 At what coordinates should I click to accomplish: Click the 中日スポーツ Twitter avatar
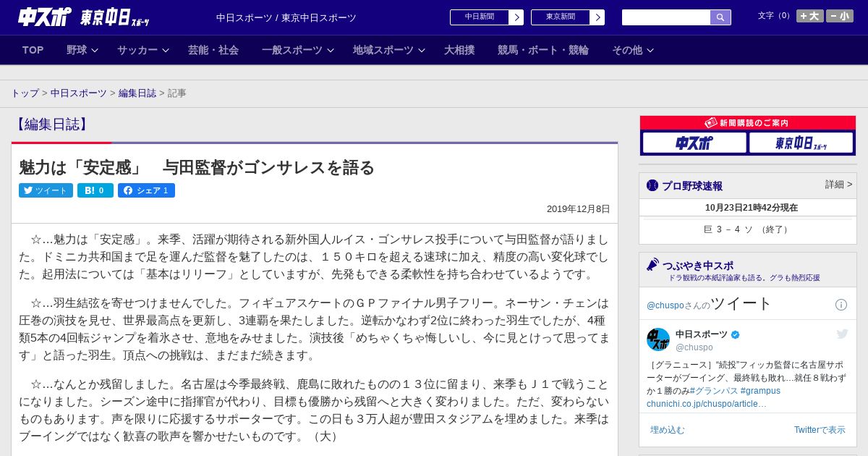click(658, 339)
